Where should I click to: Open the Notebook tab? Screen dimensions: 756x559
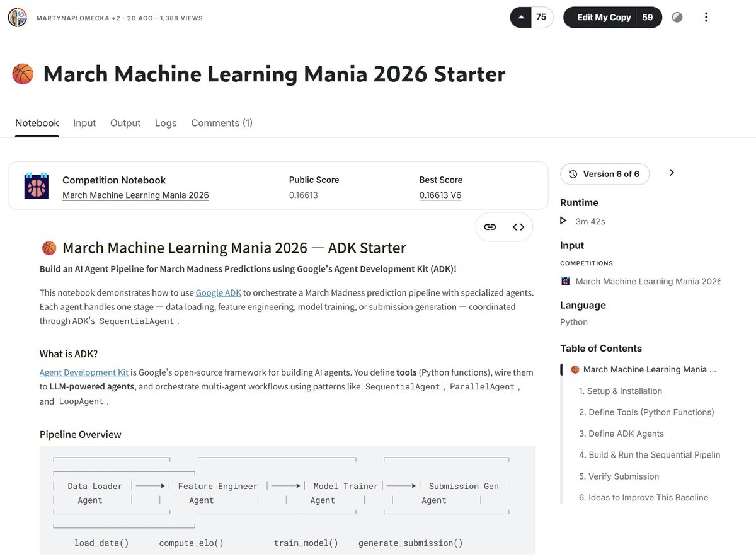click(37, 123)
